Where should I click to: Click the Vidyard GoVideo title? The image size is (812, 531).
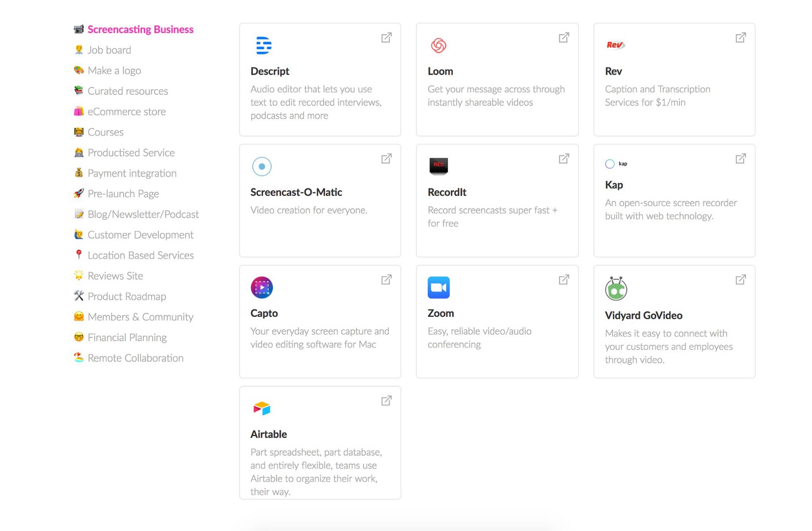(x=644, y=315)
